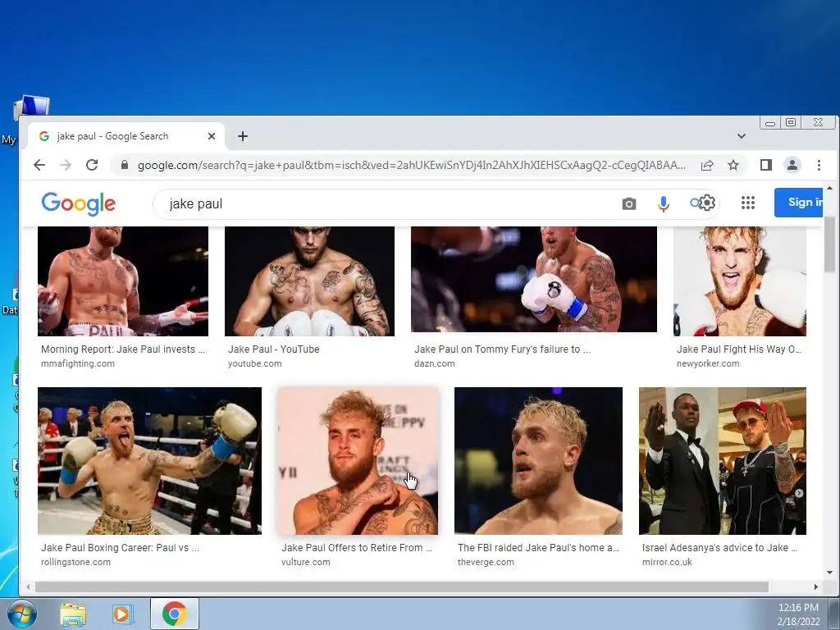
Task: Click the youtube.com source text
Action: pyautogui.click(x=254, y=363)
